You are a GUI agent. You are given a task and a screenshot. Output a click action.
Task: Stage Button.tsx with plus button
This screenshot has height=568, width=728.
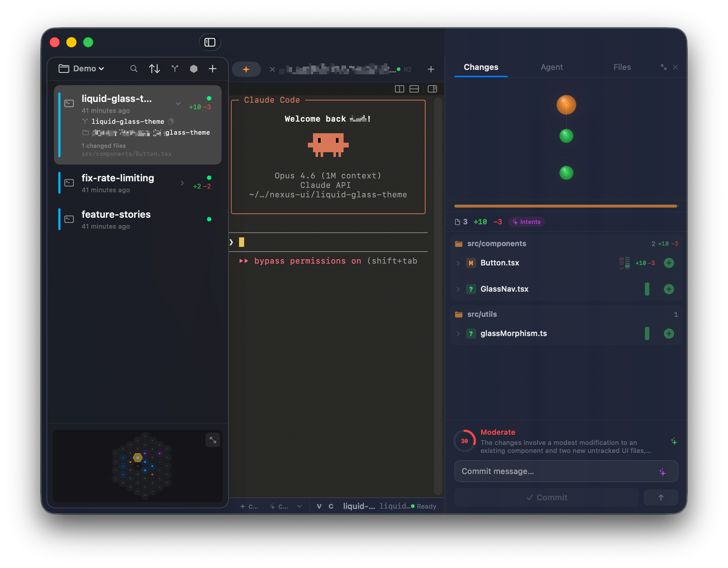pyautogui.click(x=669, y=263)
